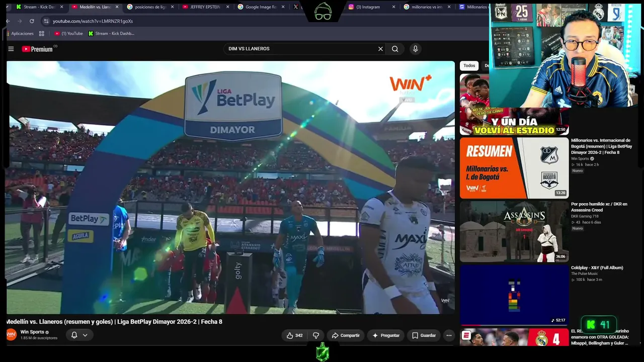The height and width of the screenshot is (362, 644).
Task: Open the 'Stream - Kick Dashb...' bookmark
Action: point(111,34)
